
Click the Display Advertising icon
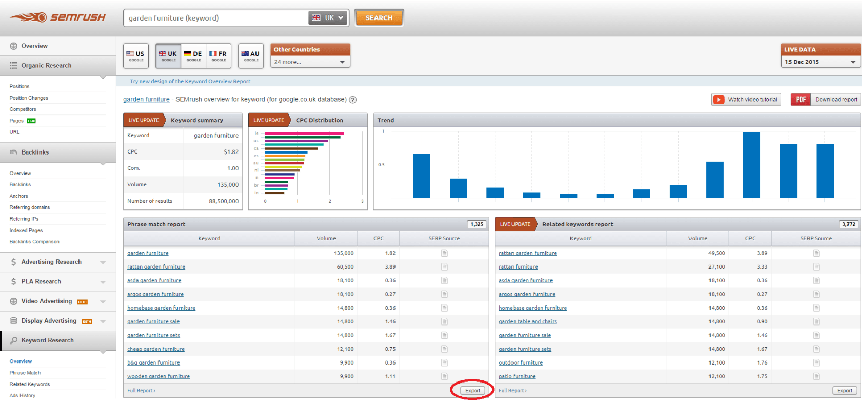click(14, 321)
